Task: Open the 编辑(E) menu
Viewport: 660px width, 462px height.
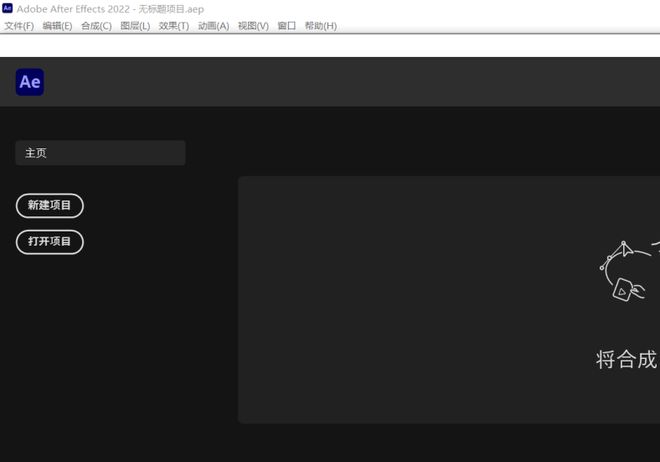Action: (57, 26)
